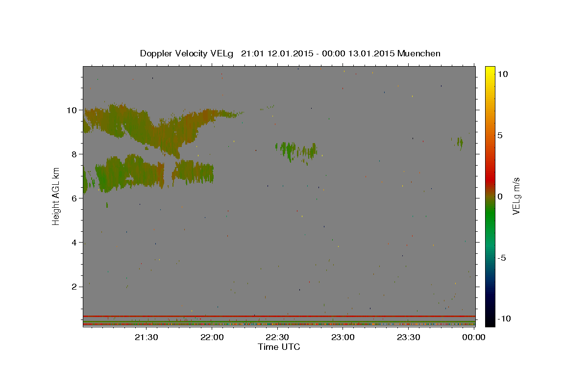The height and width of the screenshot is (392, 588).
Task: Click the 22:00 time tick label
Action: pos(212,337)
